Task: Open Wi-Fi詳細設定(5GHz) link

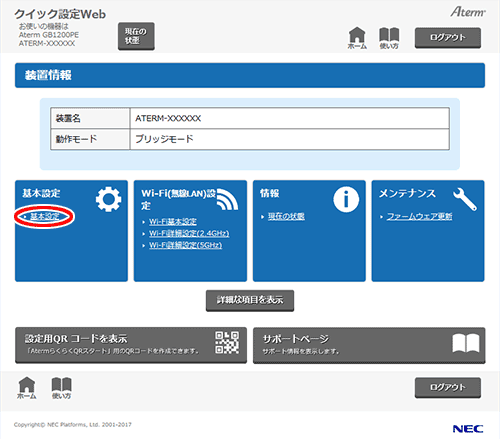Action: (185, 245)
